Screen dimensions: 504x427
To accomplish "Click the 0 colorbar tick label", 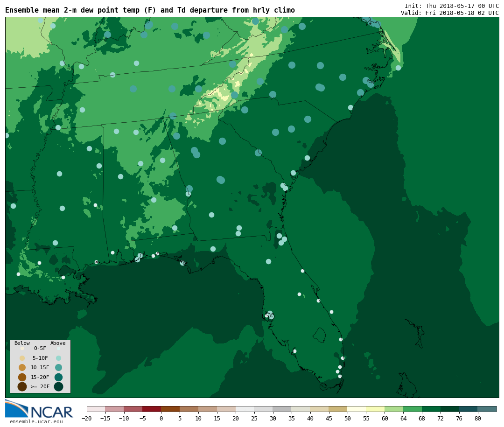I will click(161, 418).
